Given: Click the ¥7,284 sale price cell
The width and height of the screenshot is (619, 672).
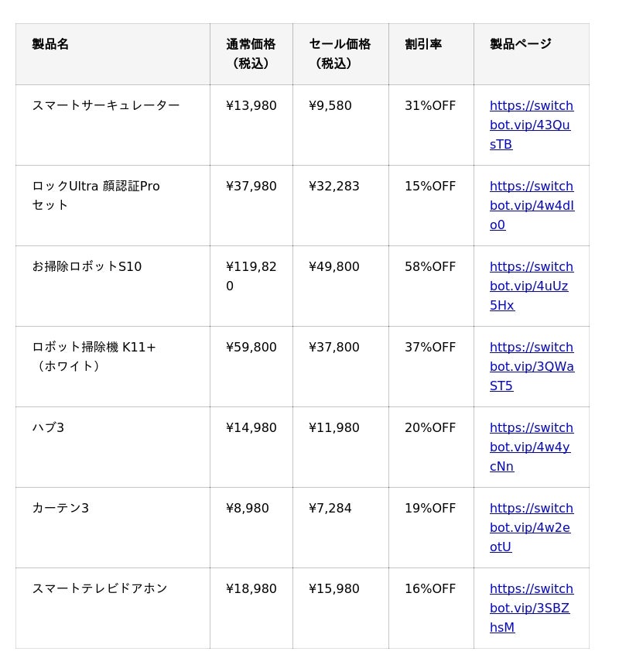Looking at the screenshot, I should 341,528.
